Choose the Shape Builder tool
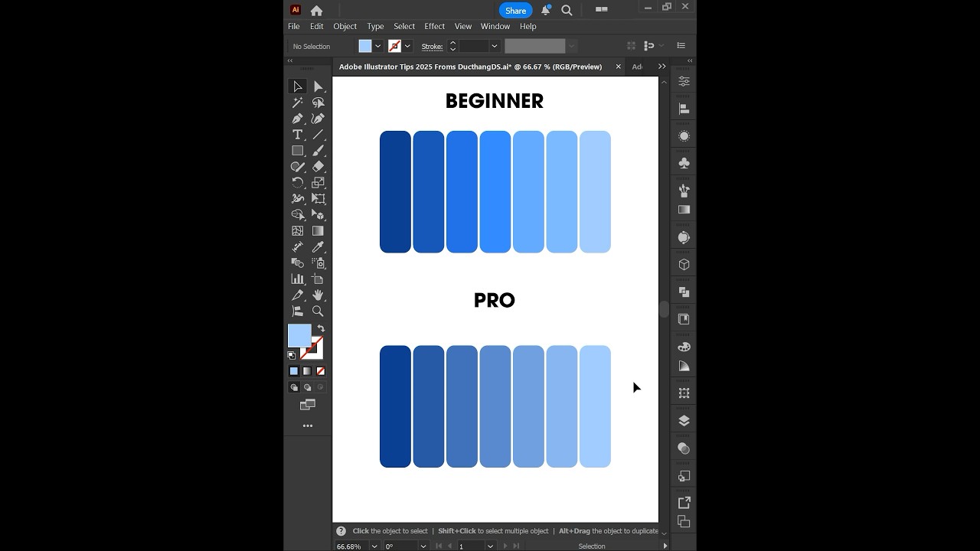The height and width of the screenshot is (551, 980). click(298, 215)
